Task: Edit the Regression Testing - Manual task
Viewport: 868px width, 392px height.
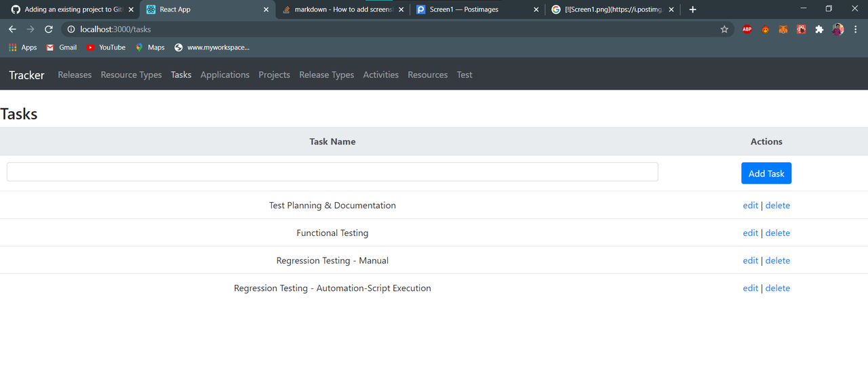Action: tap(750, 260)
